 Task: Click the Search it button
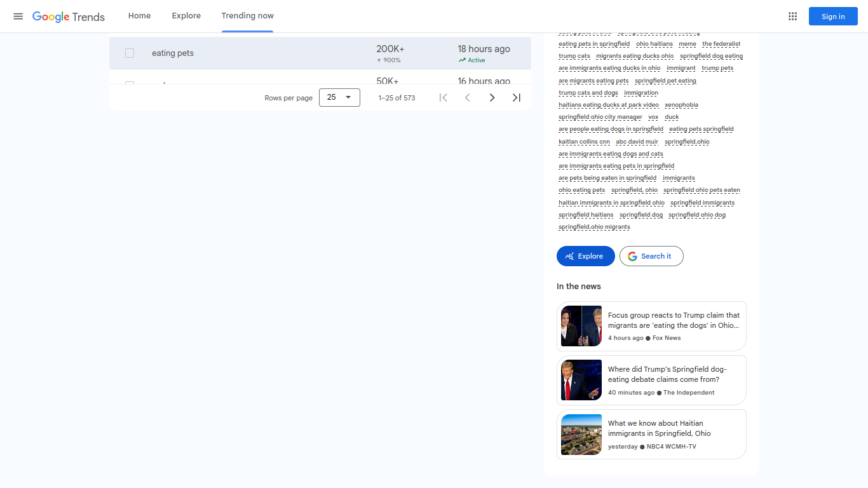(651, 256)
